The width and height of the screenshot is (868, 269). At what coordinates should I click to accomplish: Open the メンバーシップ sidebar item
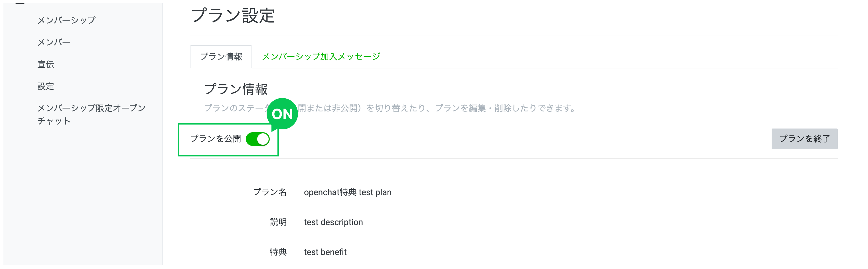[66, 20]
